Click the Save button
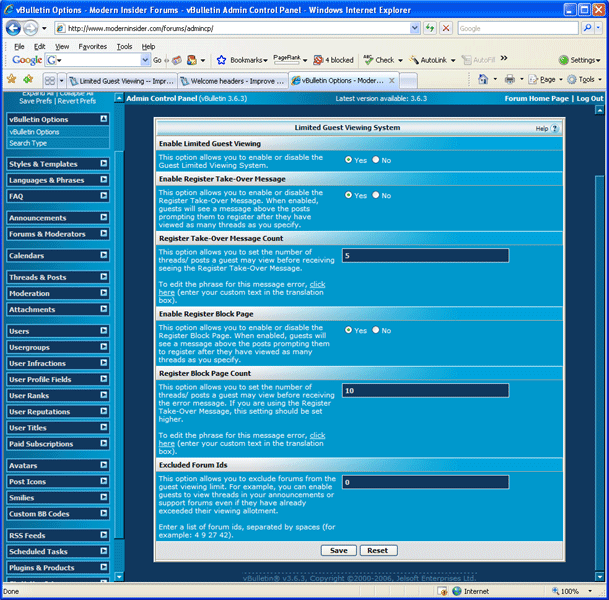 [338, 550]
